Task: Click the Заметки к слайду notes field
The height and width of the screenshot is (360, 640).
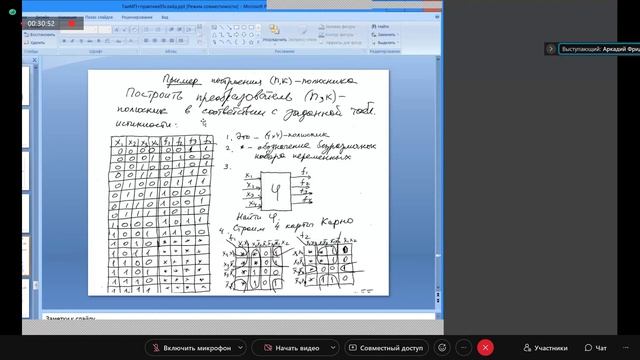Action: pos(239,317)
